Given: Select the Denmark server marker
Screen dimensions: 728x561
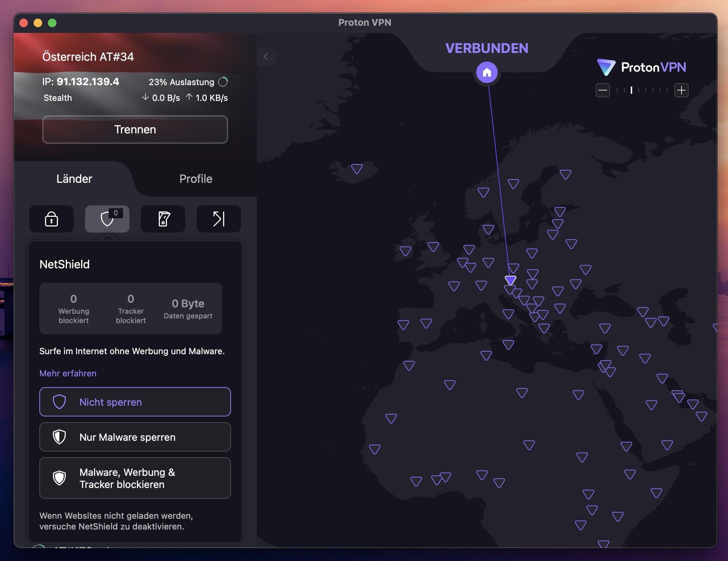Looking at the screenshot, I should tap(488, 229).
